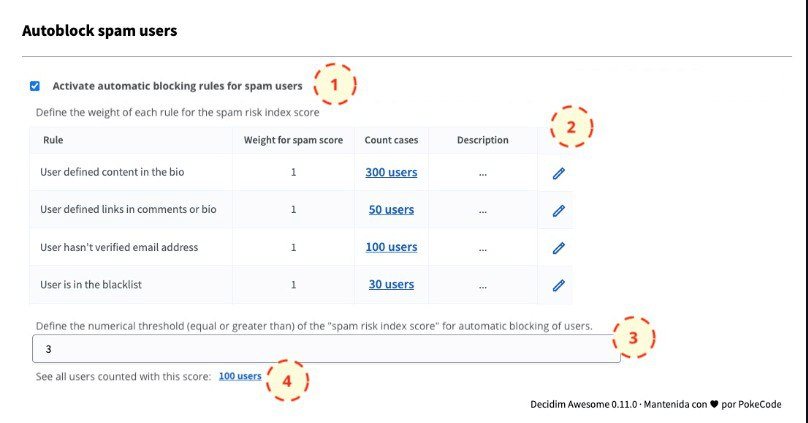Click the heart icon in the footer
The height and width of the screenshot is (423, 808).
click(714, 404)
